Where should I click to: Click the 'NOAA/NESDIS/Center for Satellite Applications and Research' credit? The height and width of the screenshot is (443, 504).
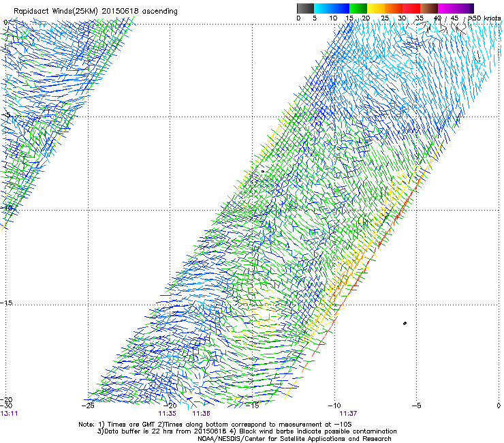tap(294, 439)
